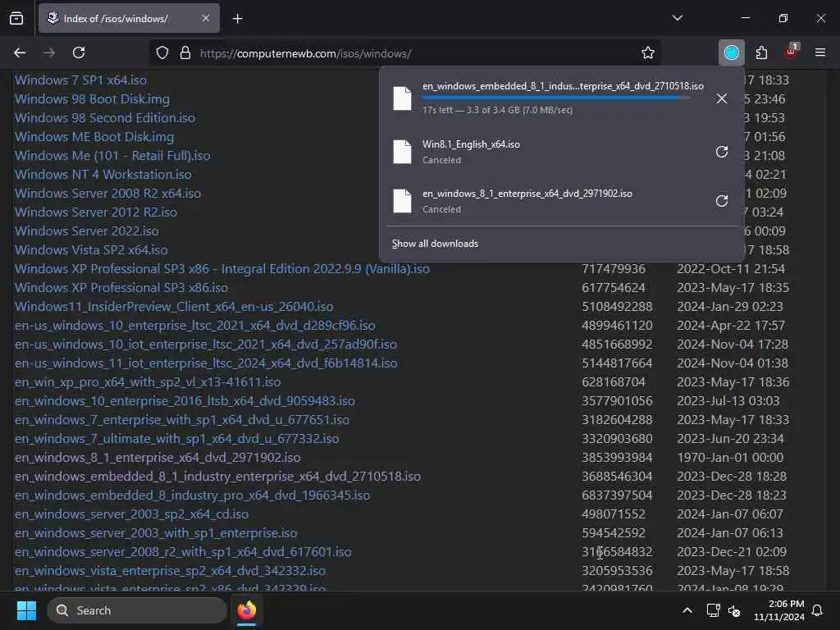
Task: Go back to the previous page
Action: pos(20,52)
